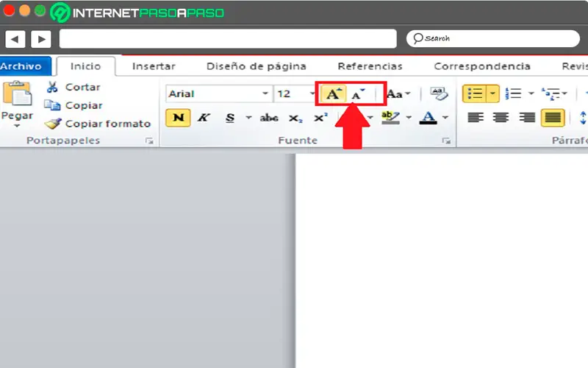Open the highlight color dropdown arrow
588x368 pixels.
[409, 118]
